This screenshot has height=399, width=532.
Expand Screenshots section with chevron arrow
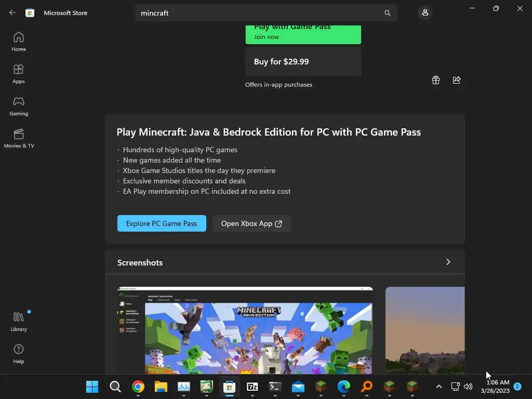tap(448, 262)
